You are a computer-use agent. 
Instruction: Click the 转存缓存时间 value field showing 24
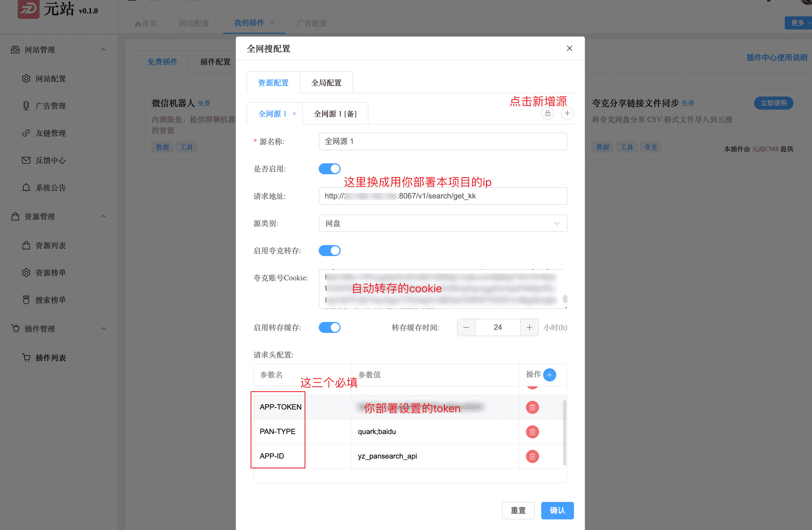497,327
